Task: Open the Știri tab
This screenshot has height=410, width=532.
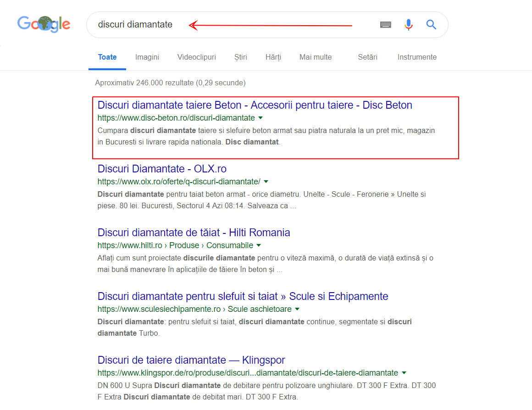Action: pos(241,57)
